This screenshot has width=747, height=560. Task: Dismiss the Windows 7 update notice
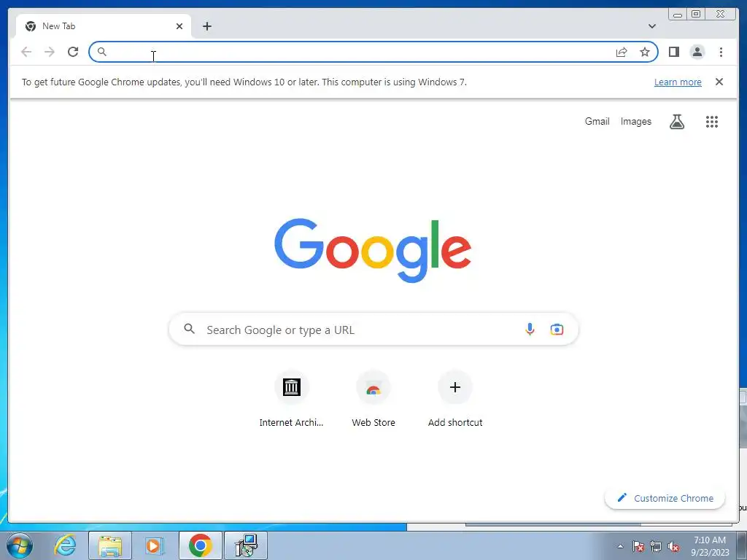[719, 82]
